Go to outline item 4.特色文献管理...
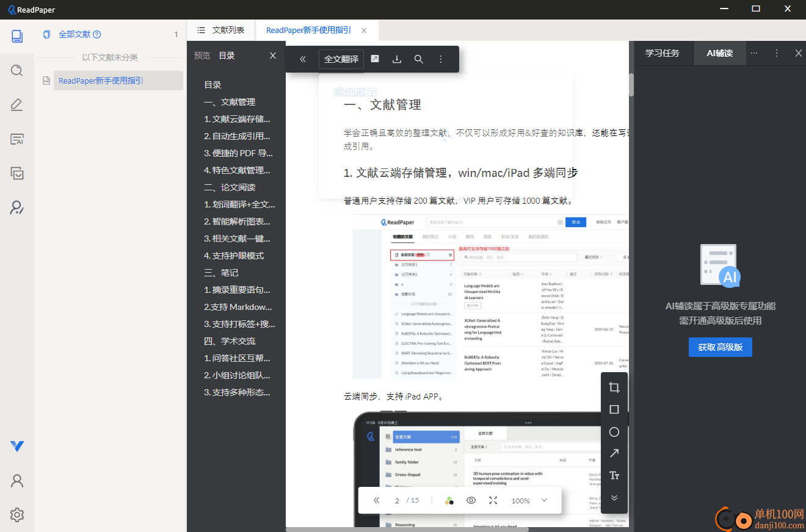 click(x=237, y=170)
